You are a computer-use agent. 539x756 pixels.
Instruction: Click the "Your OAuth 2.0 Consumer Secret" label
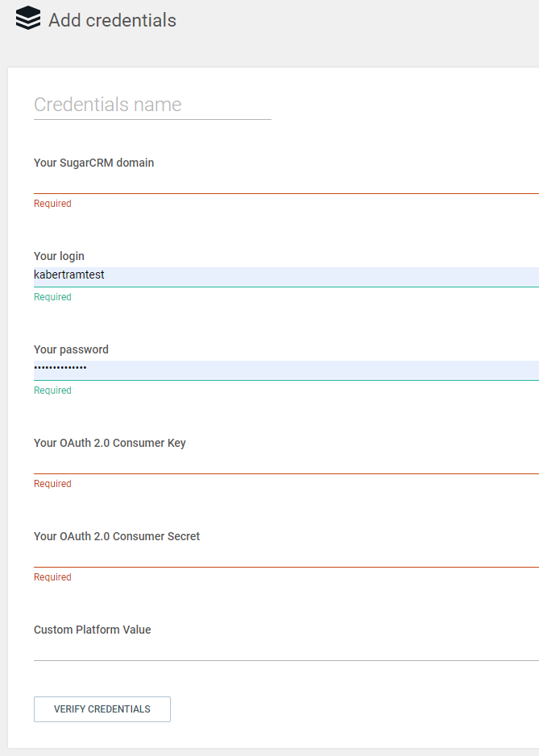coord(117,536)
